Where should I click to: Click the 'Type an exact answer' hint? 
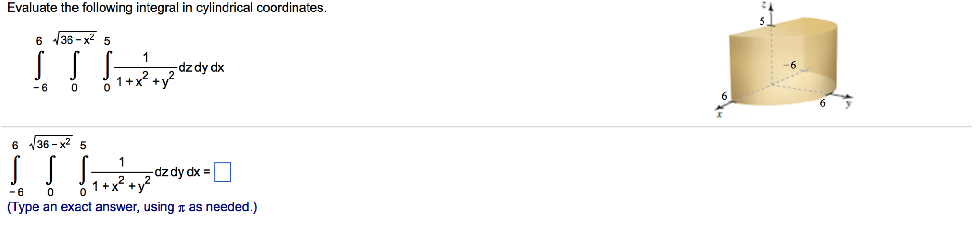coord(132,207)
